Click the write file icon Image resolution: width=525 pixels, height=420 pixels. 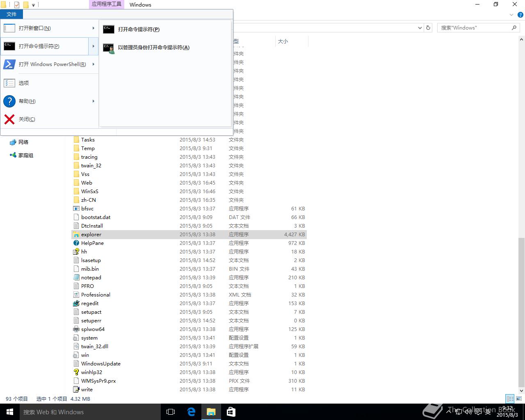click(x=76, y=390)
